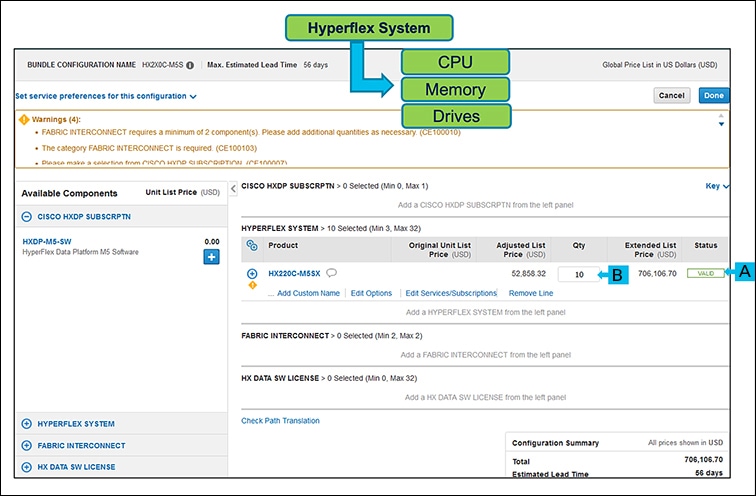Add HXDP-M5-SW using the blue plus button
This screenshot has width=756, height=496.
click(x=212, y=258)
